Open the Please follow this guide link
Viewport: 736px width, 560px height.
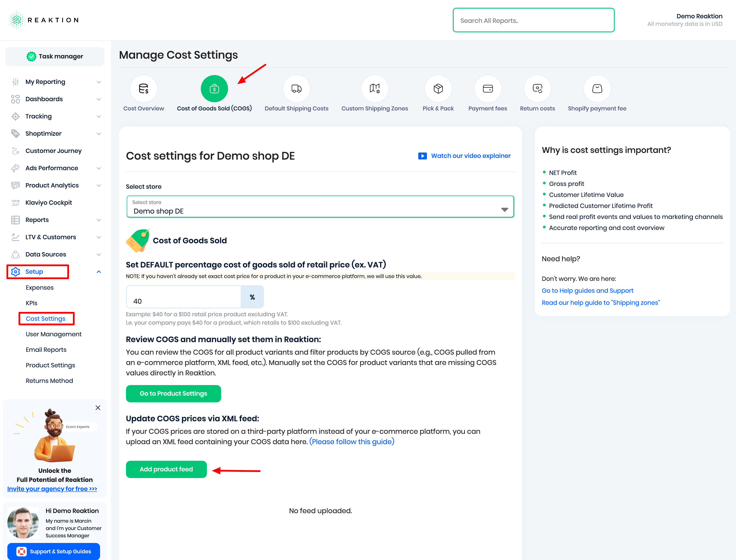click(352, 442)
